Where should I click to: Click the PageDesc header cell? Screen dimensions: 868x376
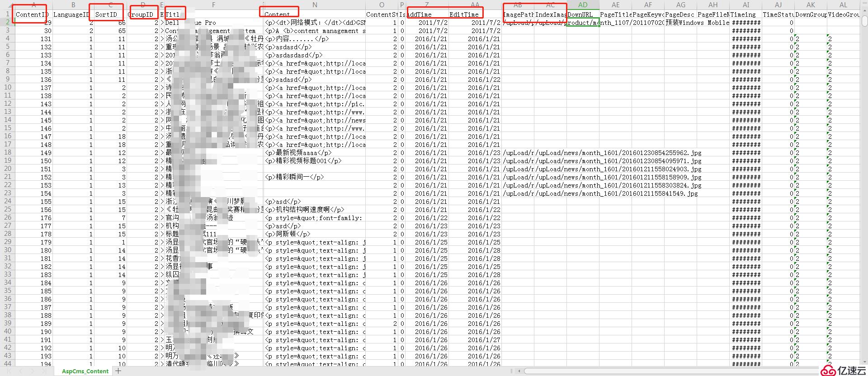click(681, 14)
